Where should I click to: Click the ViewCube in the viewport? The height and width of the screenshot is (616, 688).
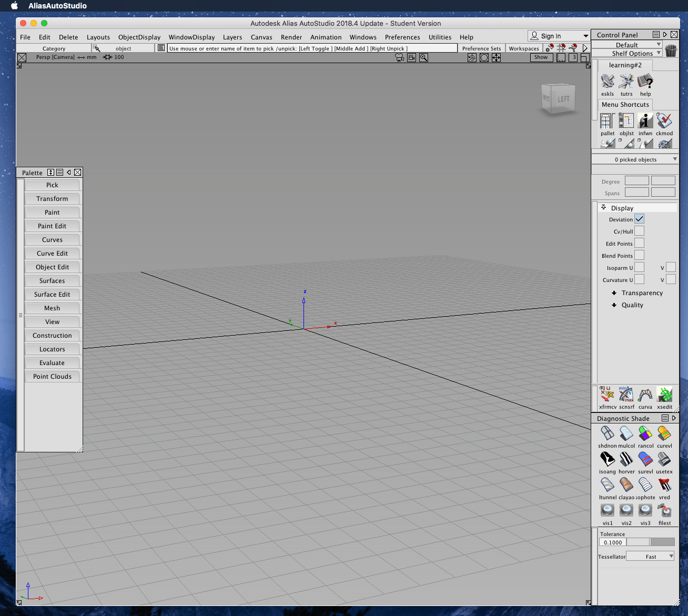pyautogui.click(x=558, y=98)
